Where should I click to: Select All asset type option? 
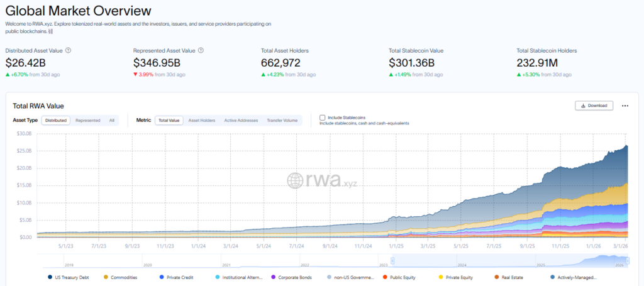click(111, 120)
